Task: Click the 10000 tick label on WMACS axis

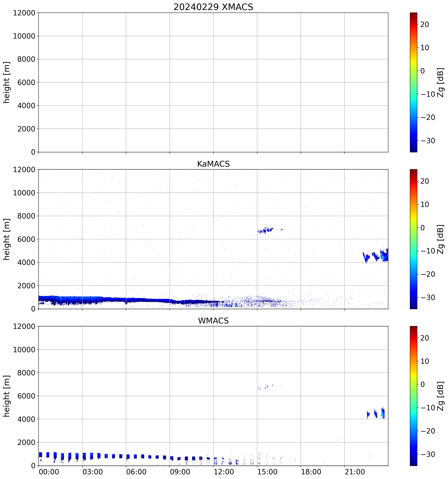Action: 24,350
